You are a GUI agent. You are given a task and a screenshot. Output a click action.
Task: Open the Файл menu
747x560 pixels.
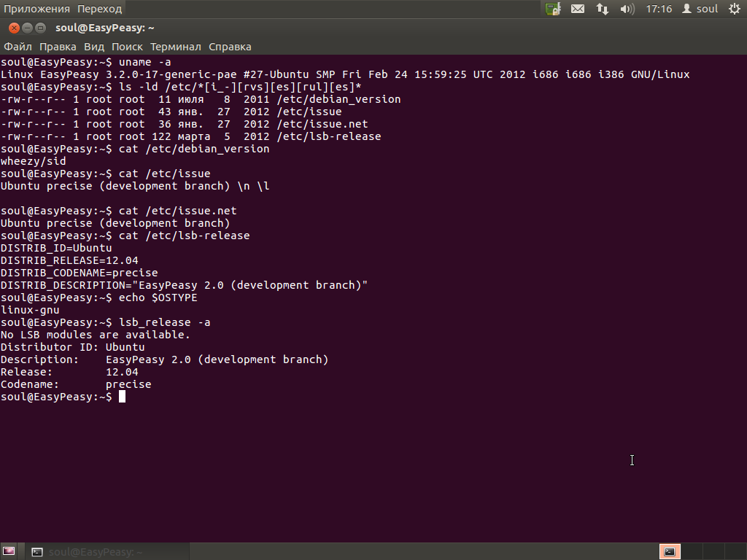18,47
